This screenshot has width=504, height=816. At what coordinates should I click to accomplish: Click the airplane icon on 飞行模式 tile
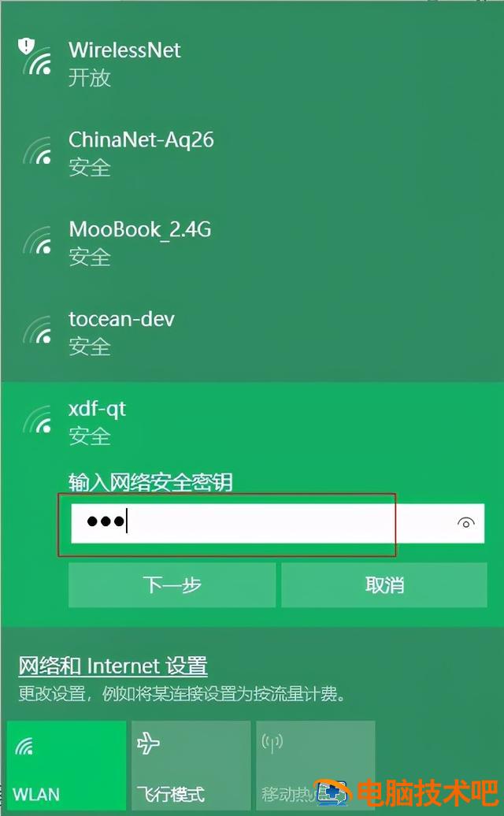pos(148,744)
